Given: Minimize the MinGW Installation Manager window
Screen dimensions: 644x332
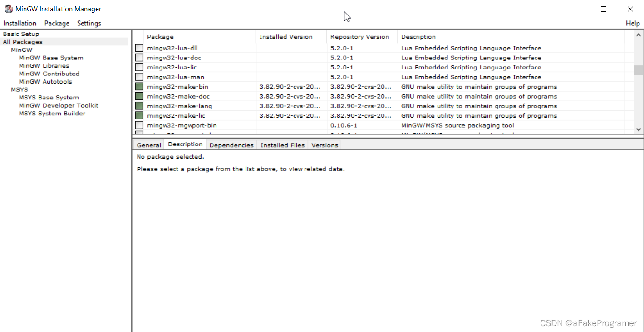Looking at the screenshot, I should [577, 9].
